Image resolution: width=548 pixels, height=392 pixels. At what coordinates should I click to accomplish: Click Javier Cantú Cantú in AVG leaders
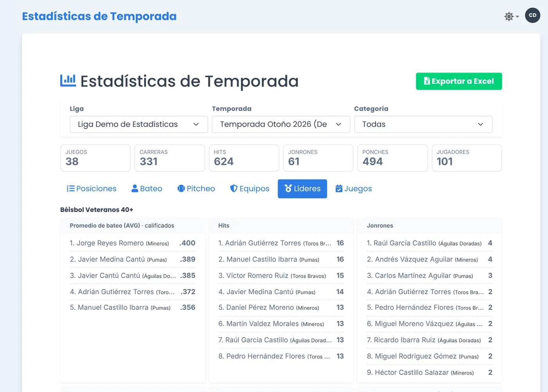109,275
